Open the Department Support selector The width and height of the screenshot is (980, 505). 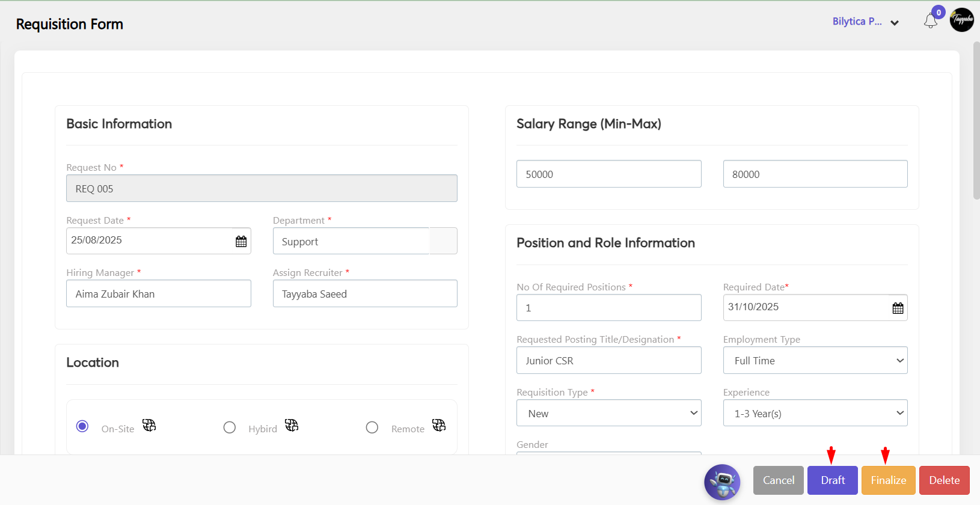point(365,241)
